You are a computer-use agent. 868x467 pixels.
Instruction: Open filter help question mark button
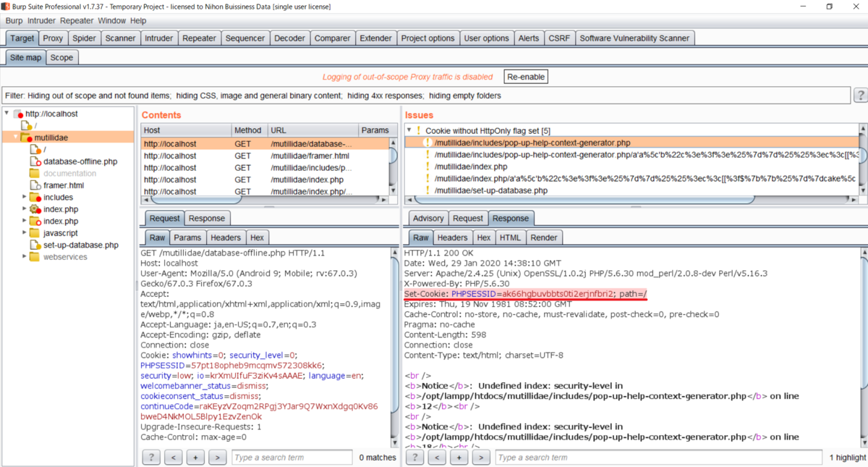coord(861,96)
